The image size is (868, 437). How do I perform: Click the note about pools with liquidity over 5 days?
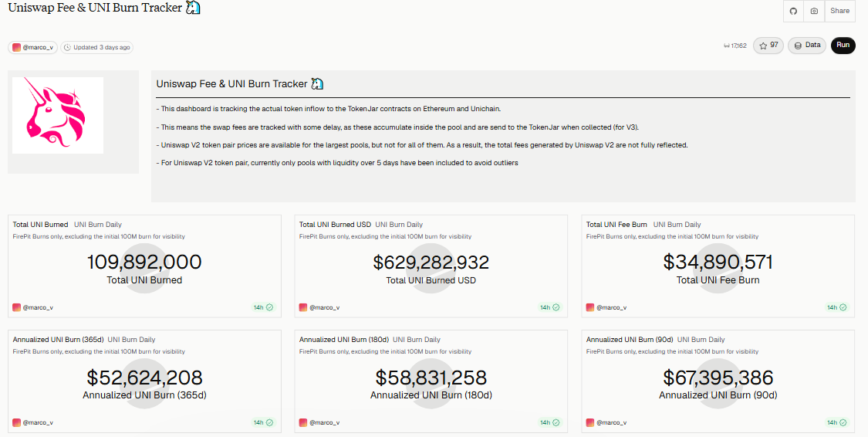[337, 163]
